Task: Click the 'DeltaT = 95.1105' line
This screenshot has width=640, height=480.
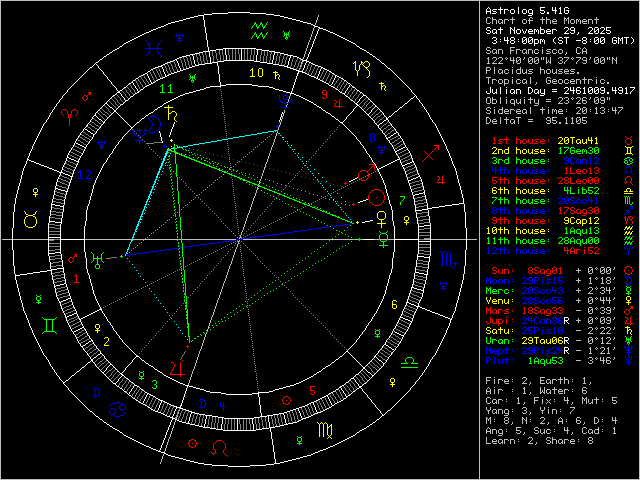Action: [x=536, y=121]
